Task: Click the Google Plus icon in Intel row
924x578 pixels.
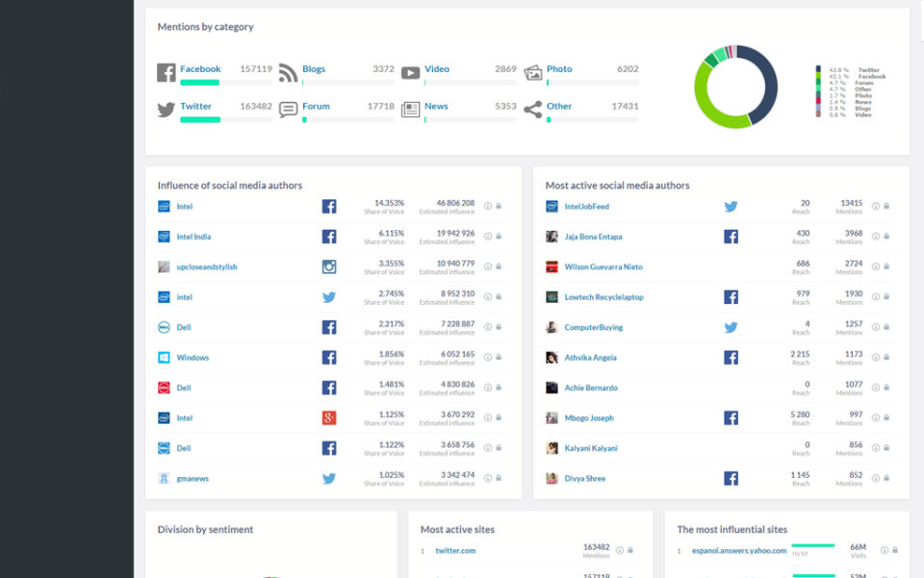Action: pos(329,418)
